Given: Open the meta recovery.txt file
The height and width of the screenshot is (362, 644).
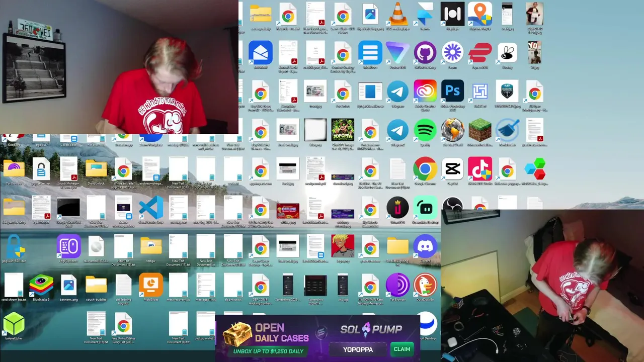Looking at the screenshot, I should 178,286.
